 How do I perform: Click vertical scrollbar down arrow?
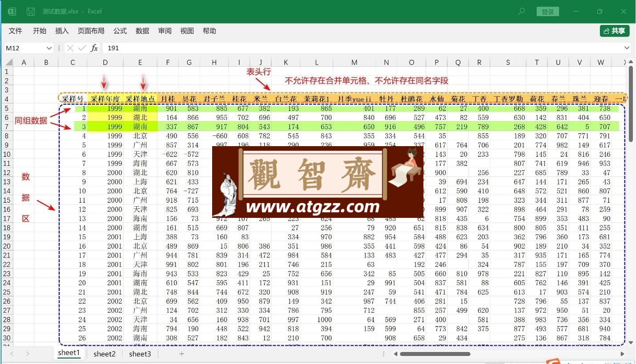[631, 343]
